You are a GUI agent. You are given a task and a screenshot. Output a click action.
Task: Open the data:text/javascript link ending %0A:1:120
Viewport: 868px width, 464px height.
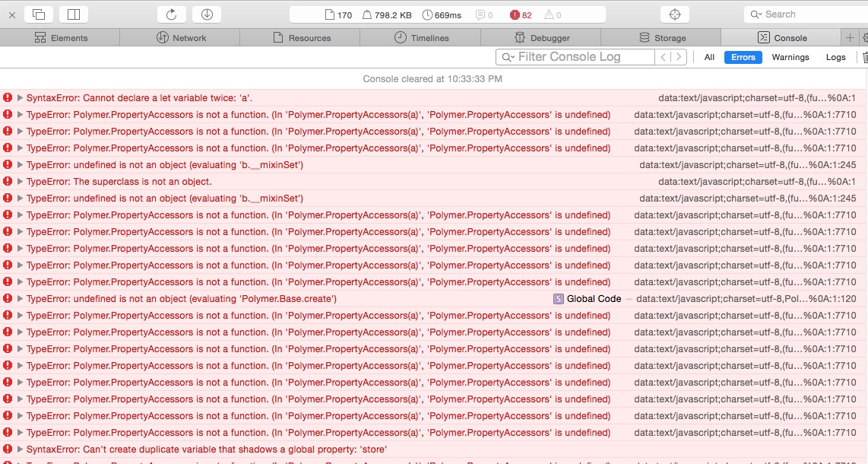pyautogui.click(x=746, y=298)
